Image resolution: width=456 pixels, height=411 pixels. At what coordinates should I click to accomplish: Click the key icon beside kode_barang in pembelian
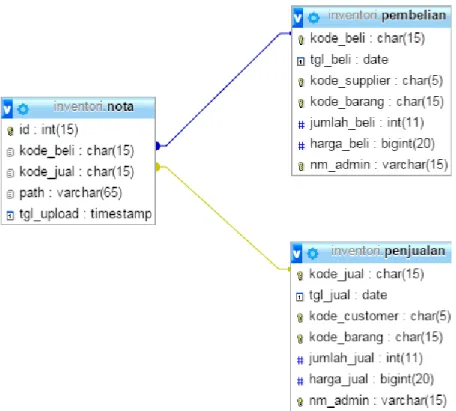tap(301, 103)
